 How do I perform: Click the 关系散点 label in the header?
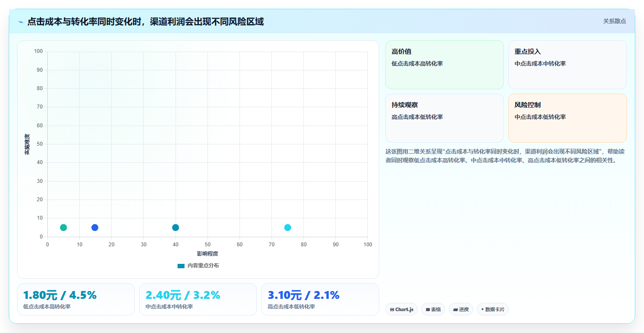614,21
